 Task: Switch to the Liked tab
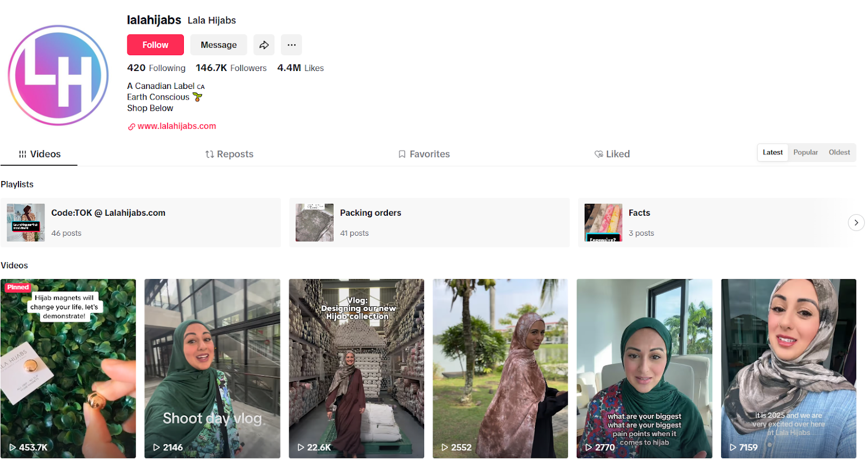(612, 154)
